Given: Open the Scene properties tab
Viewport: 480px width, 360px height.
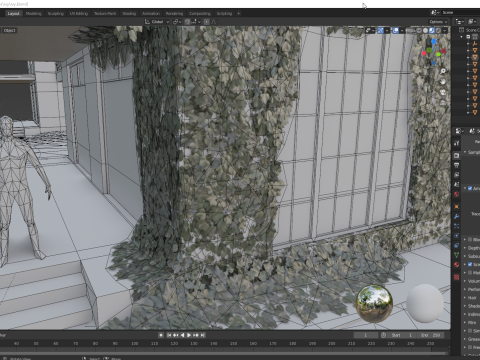Looking at the screenshot, I should (x=456, y=184).
